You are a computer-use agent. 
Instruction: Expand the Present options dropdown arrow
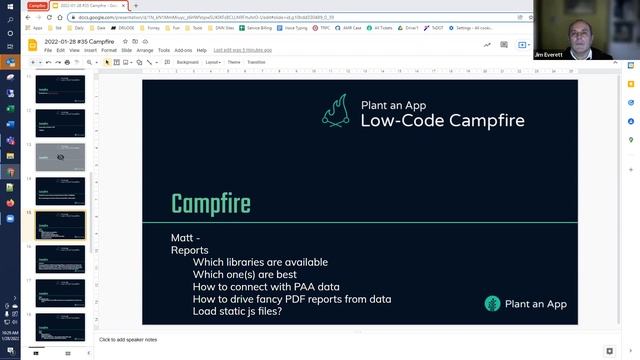tap(529, 45)
